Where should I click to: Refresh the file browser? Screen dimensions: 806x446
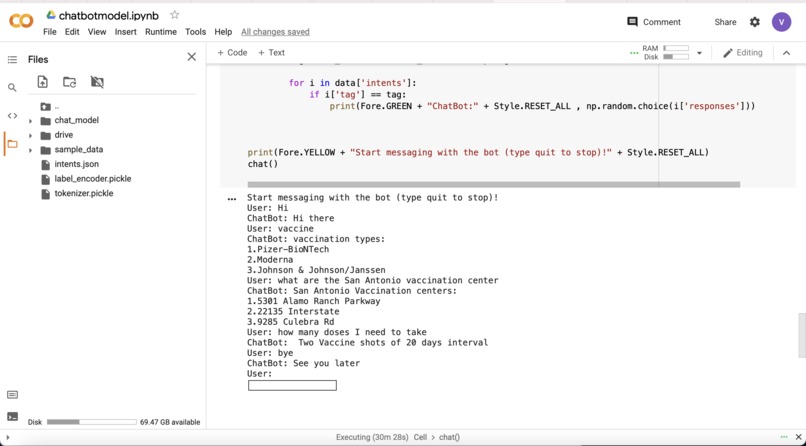(69, 82)
